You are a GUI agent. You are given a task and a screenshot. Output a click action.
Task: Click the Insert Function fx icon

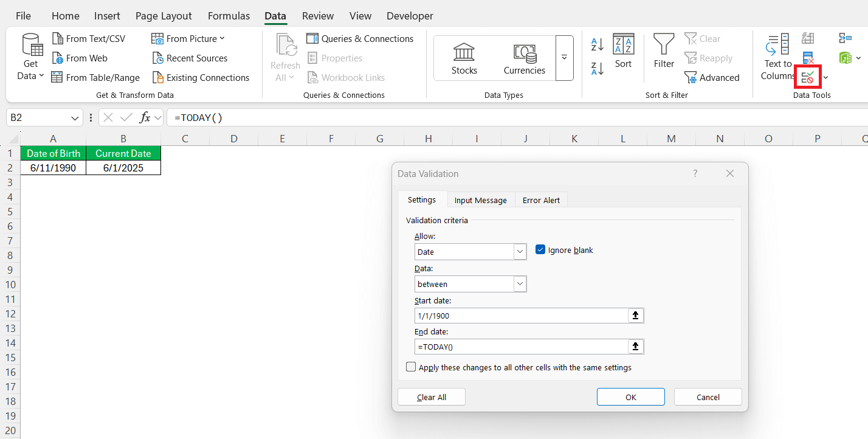[x=145, y=117]
